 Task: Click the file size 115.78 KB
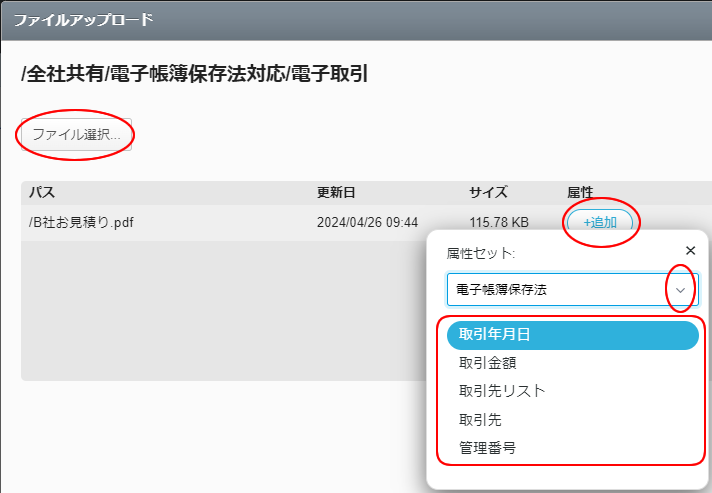coord(499,222)
